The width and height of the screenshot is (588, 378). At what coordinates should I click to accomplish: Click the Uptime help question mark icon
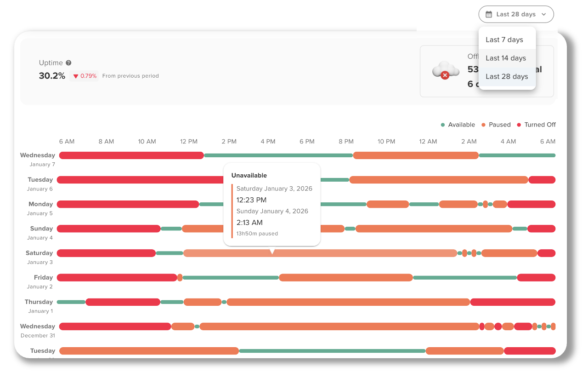click(x=68, y=63)
